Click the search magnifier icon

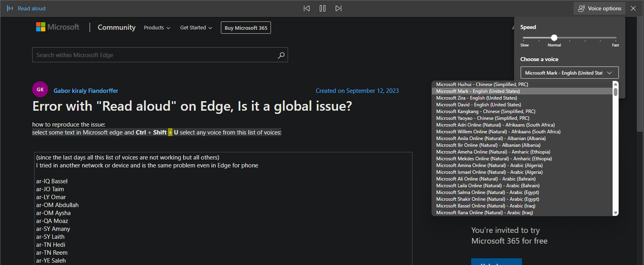[281, 55]
